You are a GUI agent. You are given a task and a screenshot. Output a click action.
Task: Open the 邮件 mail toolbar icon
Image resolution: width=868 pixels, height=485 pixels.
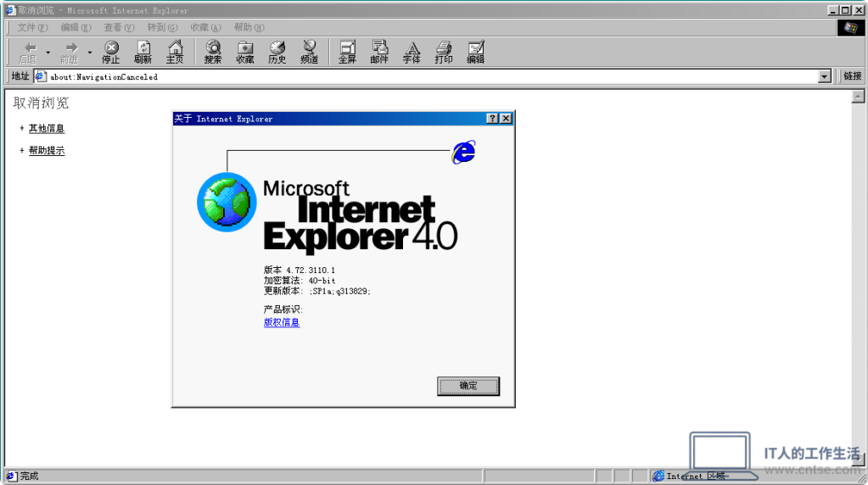coord(379,53)
